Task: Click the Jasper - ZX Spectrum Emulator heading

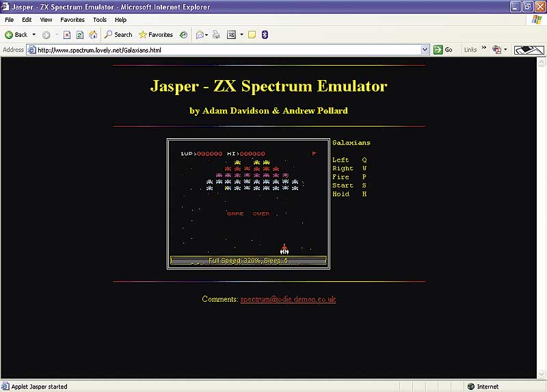Action: coord(269,86)
